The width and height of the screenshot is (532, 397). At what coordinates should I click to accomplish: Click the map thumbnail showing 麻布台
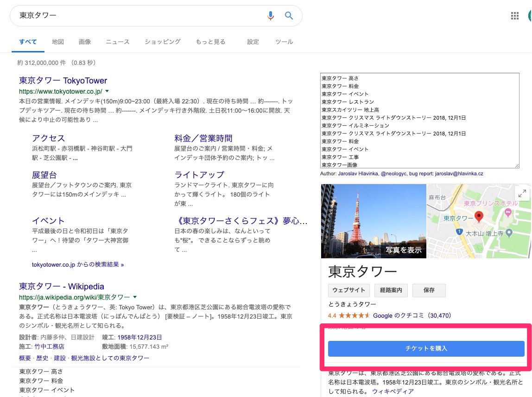tap(478, 221)
